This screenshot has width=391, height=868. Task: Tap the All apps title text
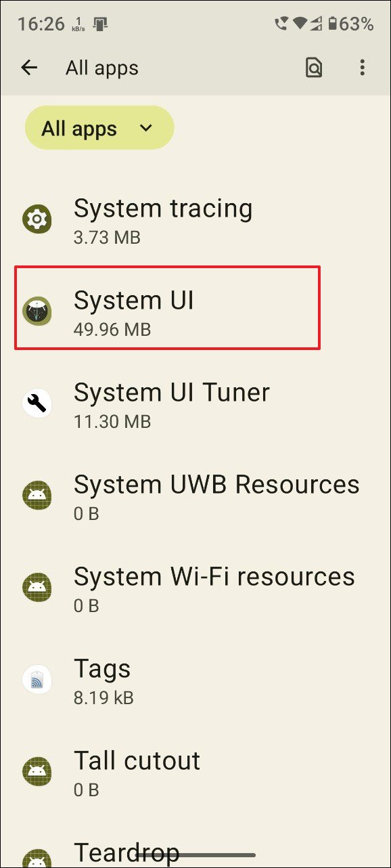(x=101, y=68)
